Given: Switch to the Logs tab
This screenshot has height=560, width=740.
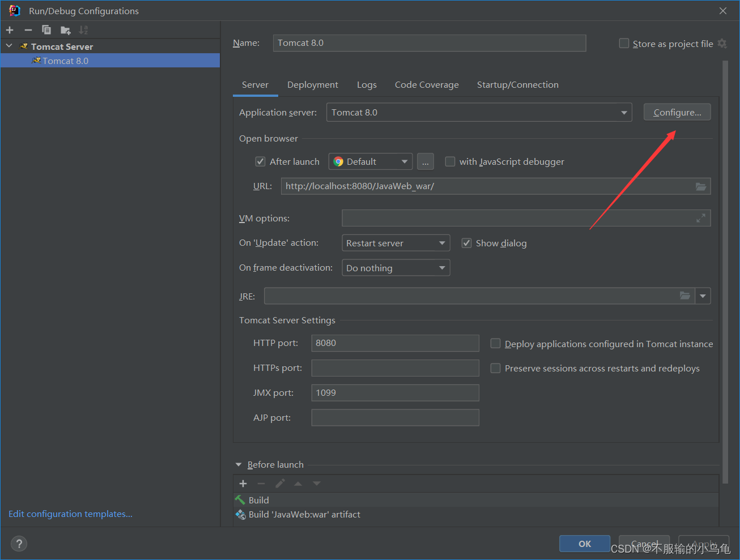Looking at the screenshot, I should pos(367,85).
